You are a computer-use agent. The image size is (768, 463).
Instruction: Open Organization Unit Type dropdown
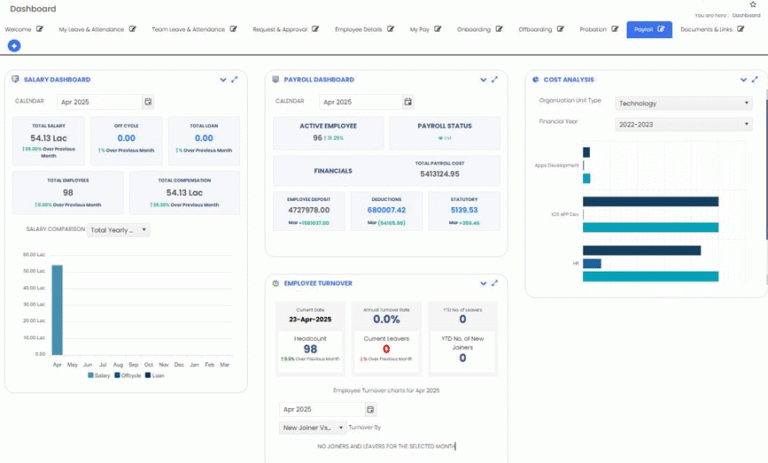point(682,102)
